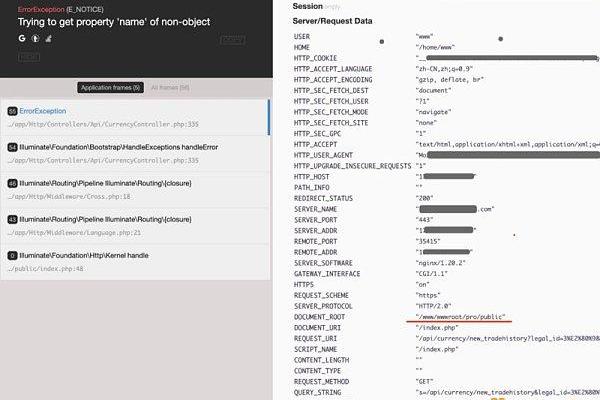The width and height of the screenshot is (600, 400).
Task: Click the Stack Overflow search icon
Action: point(49,38)
